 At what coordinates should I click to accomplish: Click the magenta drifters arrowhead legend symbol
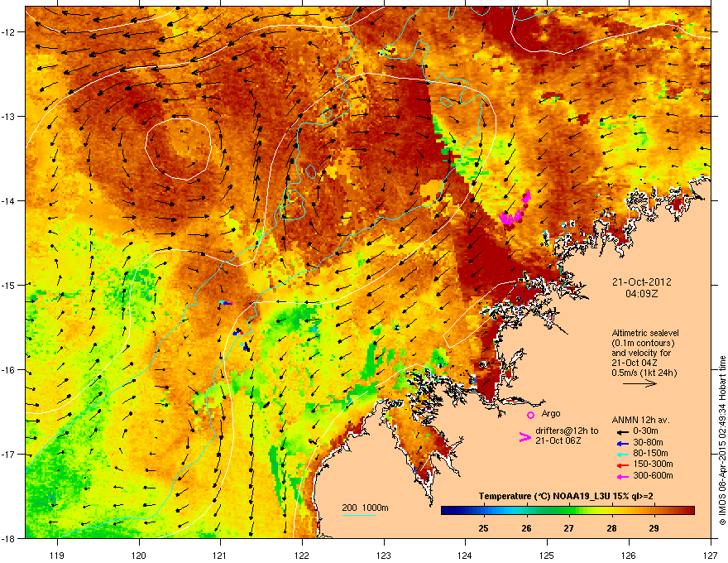(524, 437)
